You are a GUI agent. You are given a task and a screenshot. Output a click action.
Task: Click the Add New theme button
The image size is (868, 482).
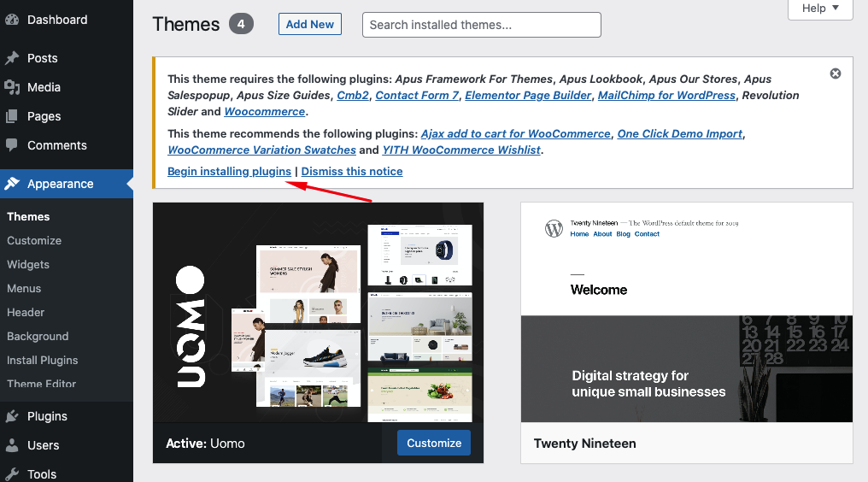[309, 24]
